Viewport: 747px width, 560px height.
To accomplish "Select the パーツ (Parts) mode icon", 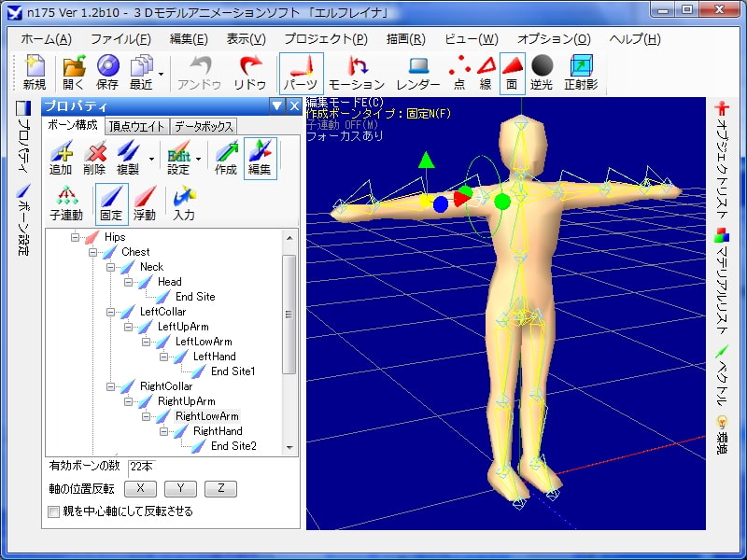I will (x=301, y=73).
